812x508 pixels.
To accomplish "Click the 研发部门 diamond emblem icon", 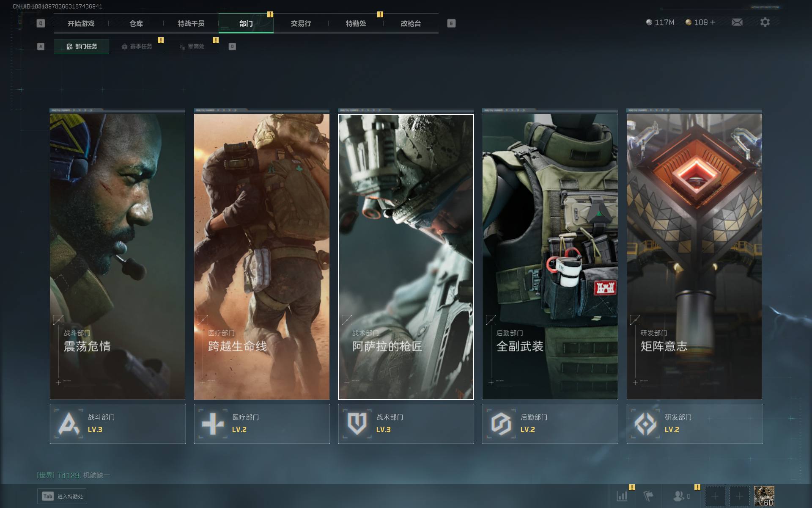I will click(645, 423).
